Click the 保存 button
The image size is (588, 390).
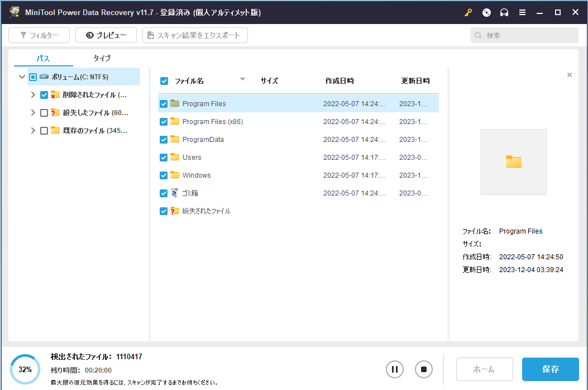click(x=550, y=369)
